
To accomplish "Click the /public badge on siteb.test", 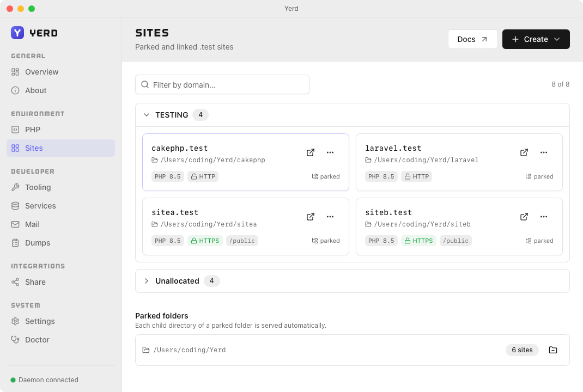I will tap(456, 241).
